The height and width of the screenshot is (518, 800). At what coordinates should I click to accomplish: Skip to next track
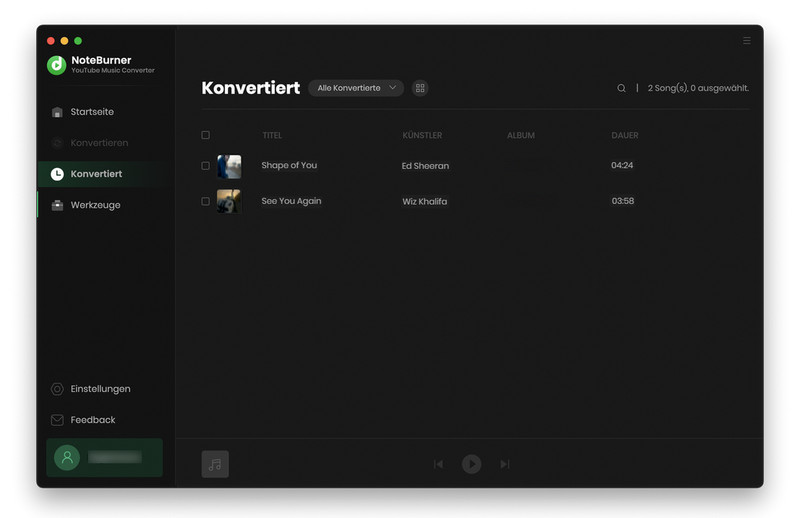coord(505,464)
